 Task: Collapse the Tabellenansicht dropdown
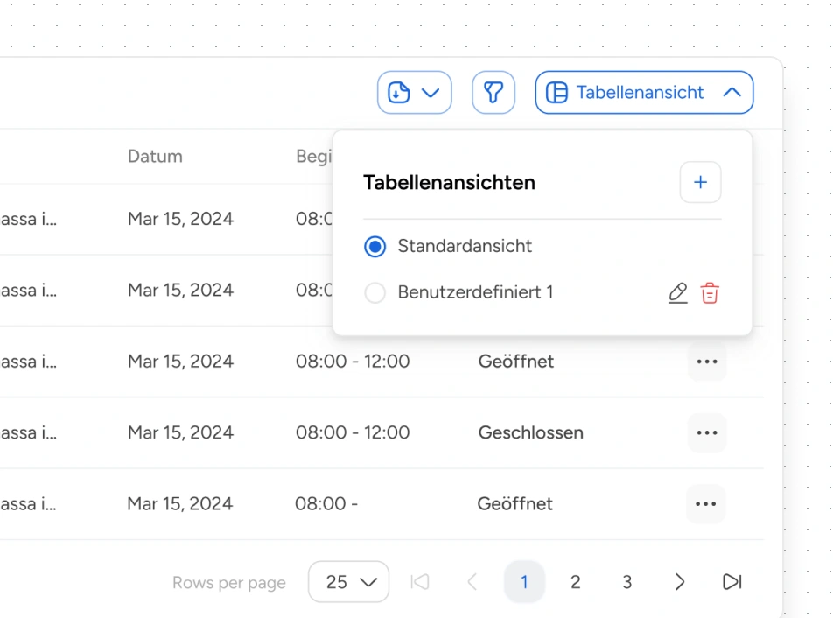tap(644, 93)
